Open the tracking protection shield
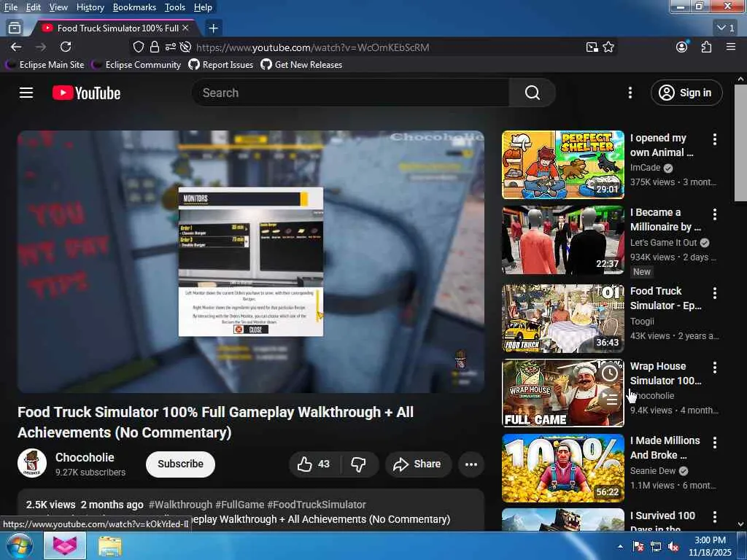This screenshot has width=747, height=560. click(x=138, y=47)
